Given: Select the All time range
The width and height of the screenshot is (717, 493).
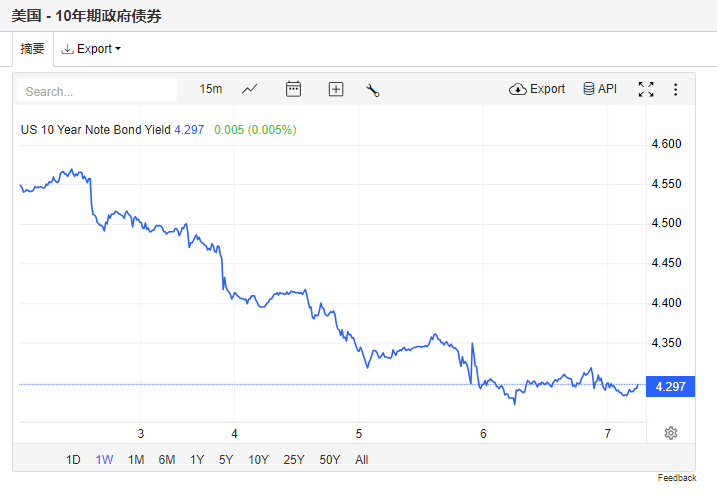Looking at the screenshot, I should 362,460.
